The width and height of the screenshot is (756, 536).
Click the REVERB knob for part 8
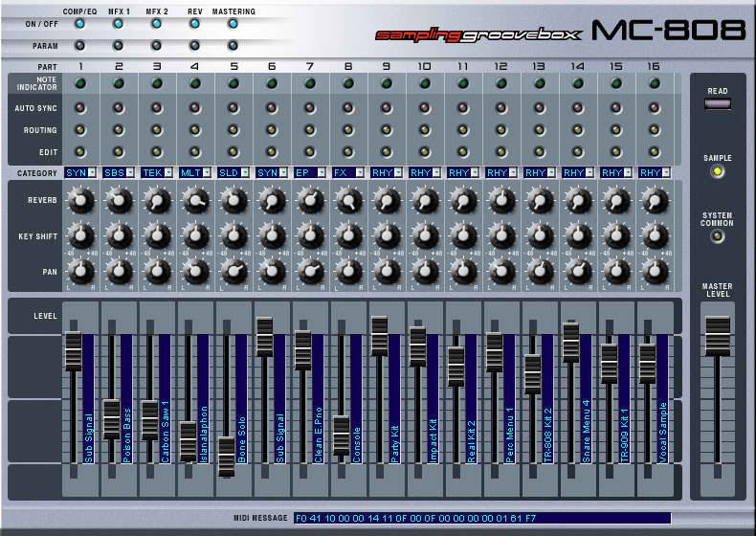[348, 201]
